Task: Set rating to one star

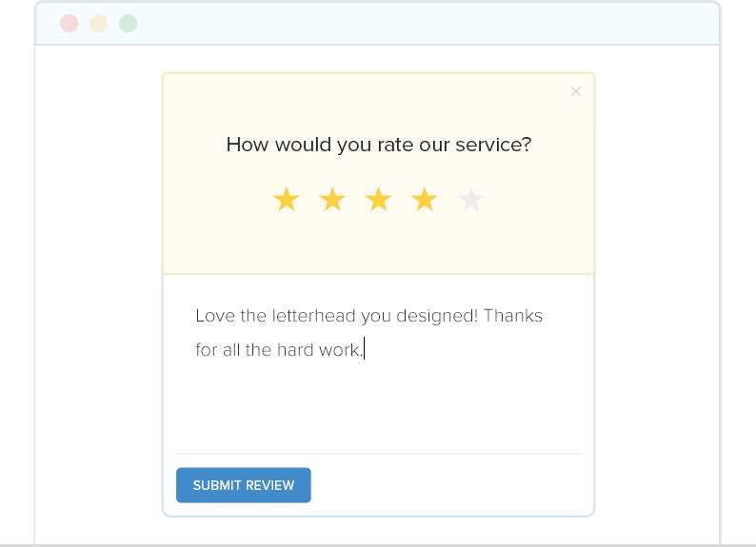Action: 286,200
